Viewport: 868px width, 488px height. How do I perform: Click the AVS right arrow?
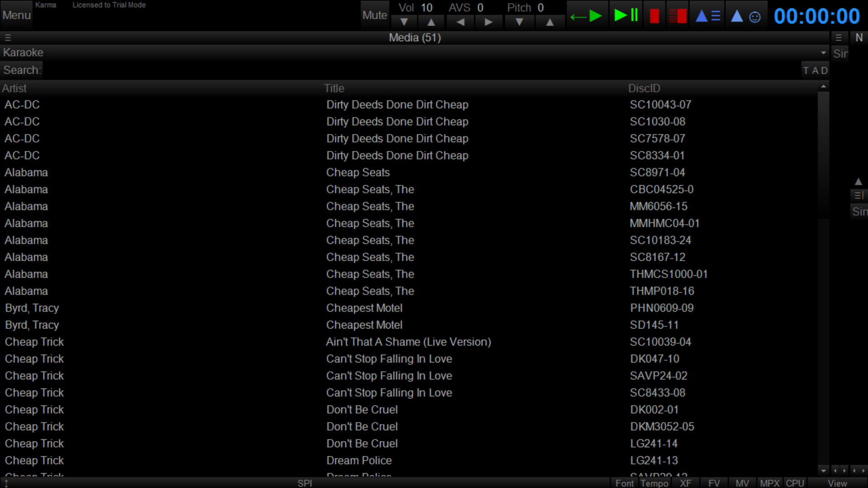click(488, 22)
